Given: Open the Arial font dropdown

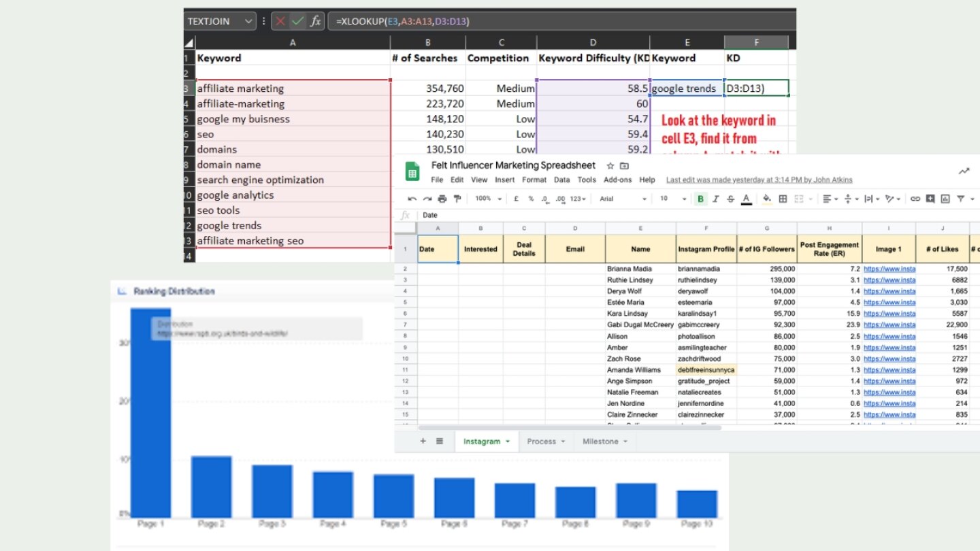Looking at the screenshot, I should 623,199.
